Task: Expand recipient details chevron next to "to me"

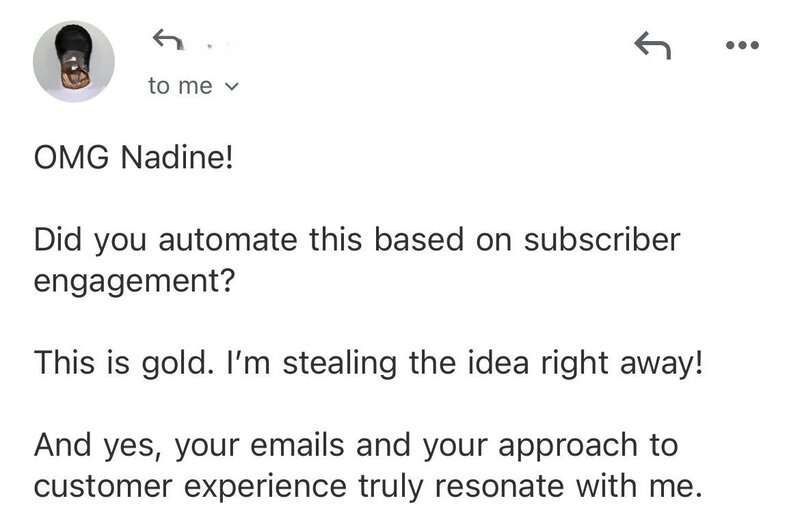Action: [233, 87]
